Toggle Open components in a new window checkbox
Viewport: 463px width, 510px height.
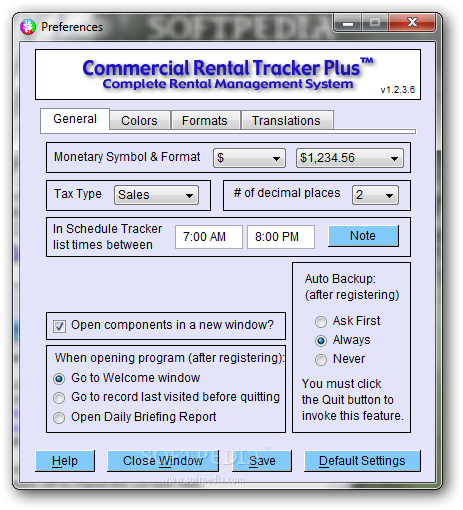59,326
